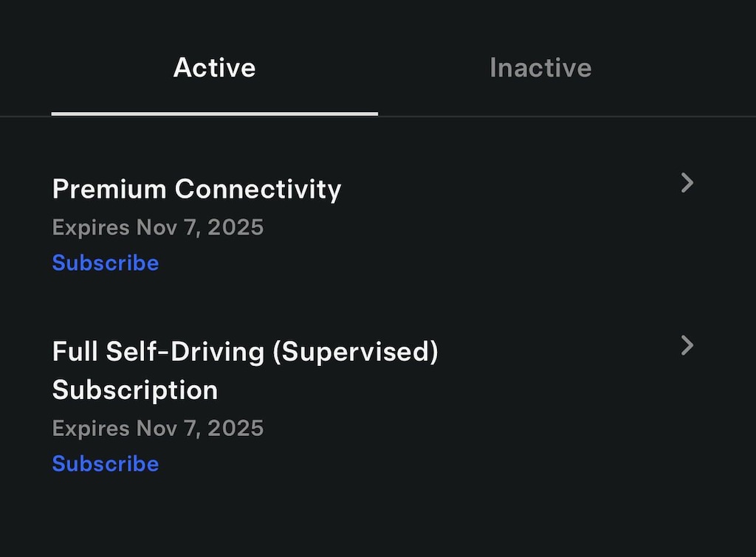Open the Full Self-Driving (Supervised) title line
Viewport: 756px width, 557px height.
245,352
